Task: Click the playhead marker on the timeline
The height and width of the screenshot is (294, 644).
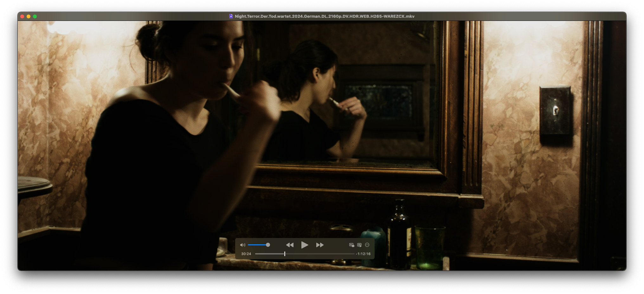Action: point(285,254)
